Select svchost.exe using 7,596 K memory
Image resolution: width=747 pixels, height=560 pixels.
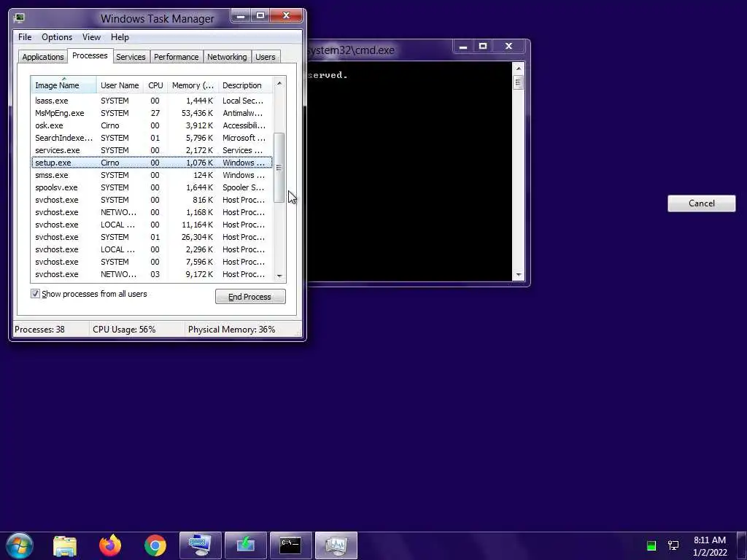(152, 262)
